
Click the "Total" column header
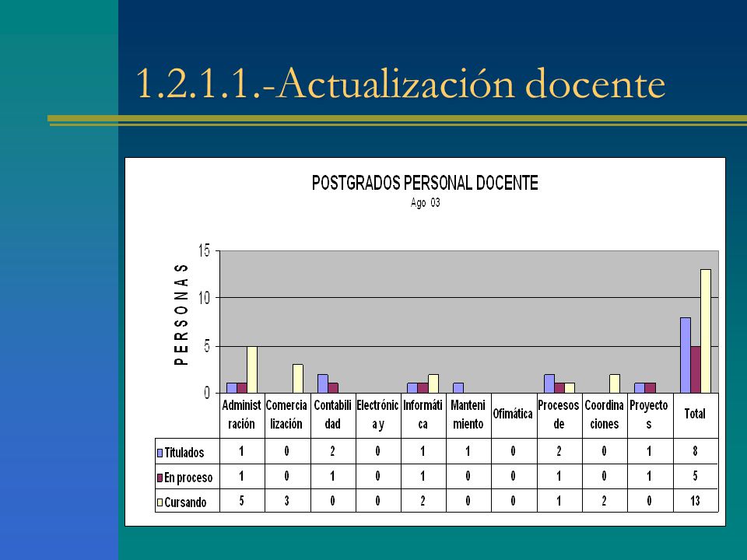[695, 414]
